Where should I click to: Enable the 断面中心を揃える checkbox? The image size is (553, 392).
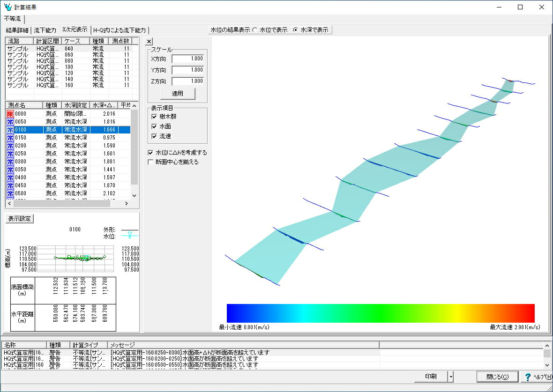pyautogui.click(x=150, y=162)
